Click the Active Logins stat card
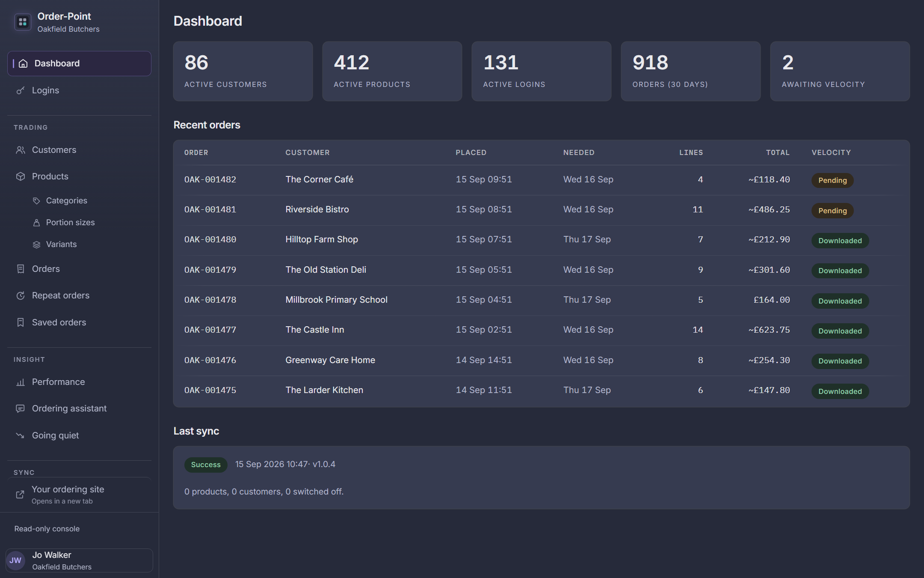This screenshot has width=924, height=578. pos(542,71)
